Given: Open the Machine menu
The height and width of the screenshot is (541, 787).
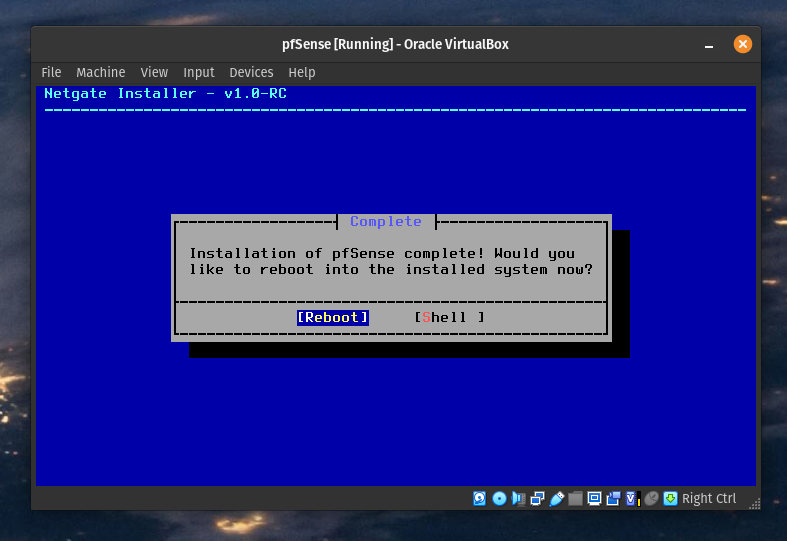Looking at the screenshot, I should click(x=100, y=72).
